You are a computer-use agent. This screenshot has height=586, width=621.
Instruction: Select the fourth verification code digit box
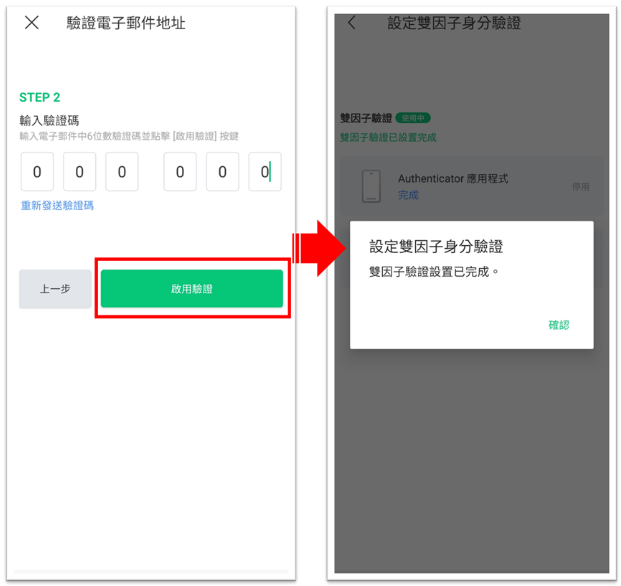pos(180,171)
